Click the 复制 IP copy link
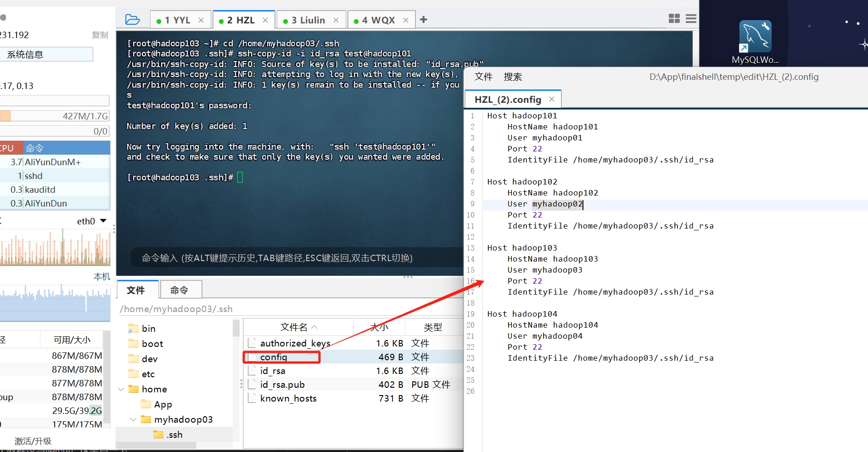 point(100,35)
